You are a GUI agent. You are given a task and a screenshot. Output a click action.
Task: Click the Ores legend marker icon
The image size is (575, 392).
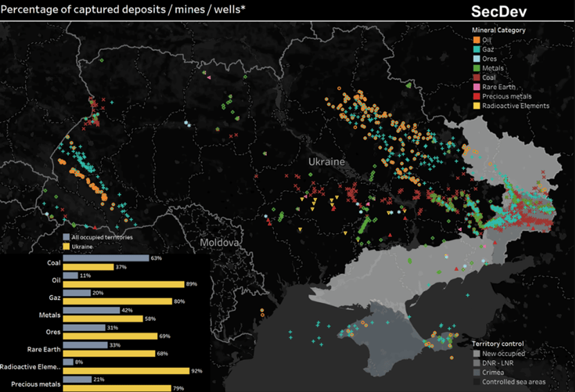click(477, 59)
